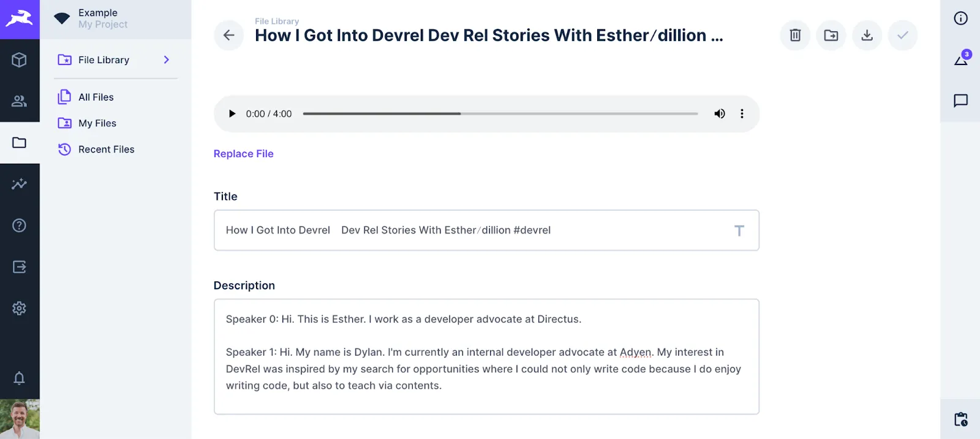The width and height of the screenshot is (980, 439).
Task: Open audio player more options menu
Action: pyautogui.click(x=742, y=114)
